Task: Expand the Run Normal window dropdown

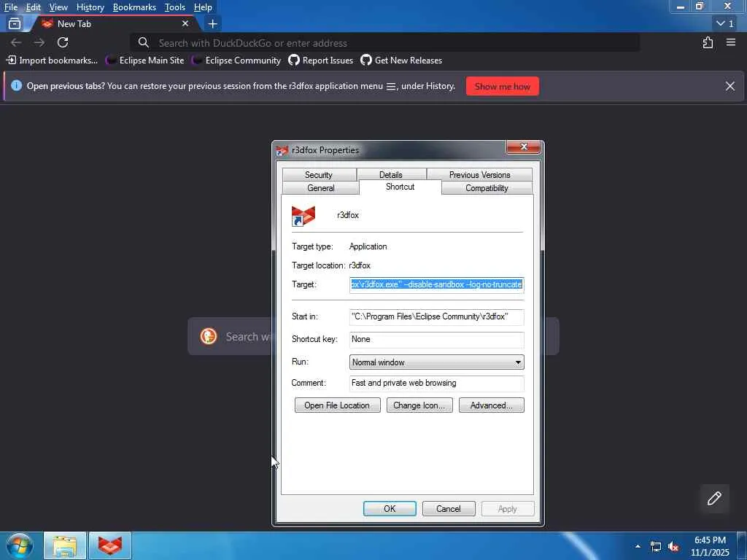Action: pyautogui.click(x=436, y=362)
